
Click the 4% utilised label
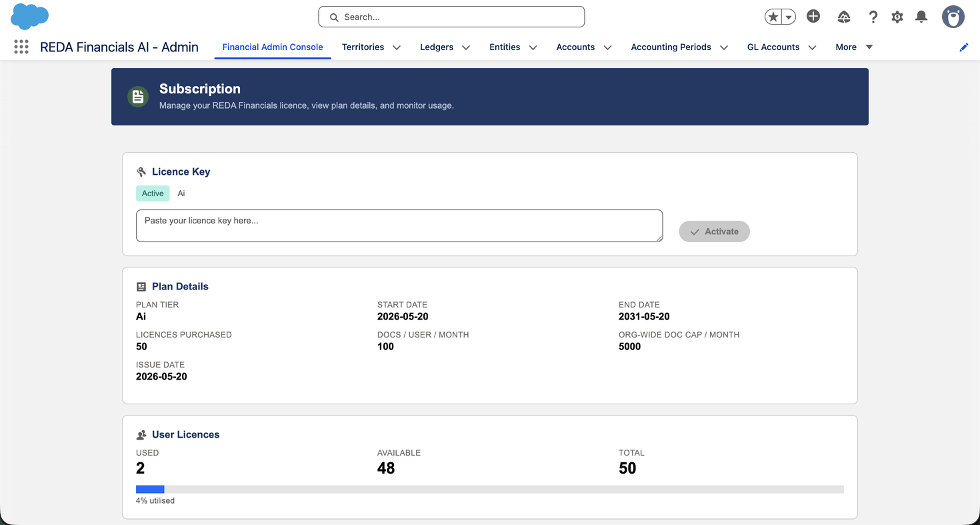pyautogui.click(x=155, y=500)
